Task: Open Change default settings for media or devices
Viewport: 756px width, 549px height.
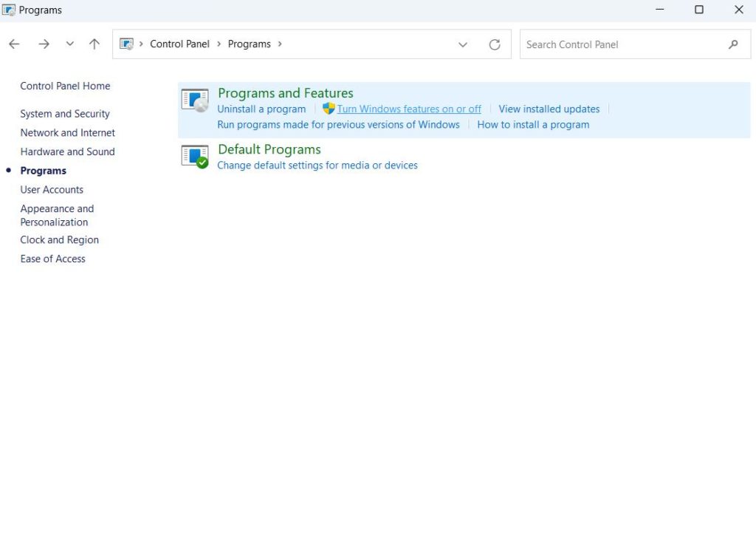Action: [x=317, y=165]
